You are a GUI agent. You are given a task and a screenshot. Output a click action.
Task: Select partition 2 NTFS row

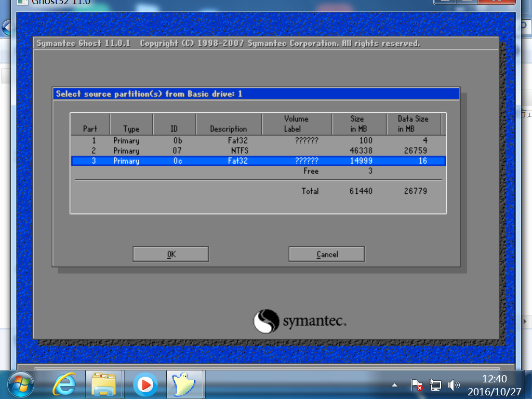(258, 151)
